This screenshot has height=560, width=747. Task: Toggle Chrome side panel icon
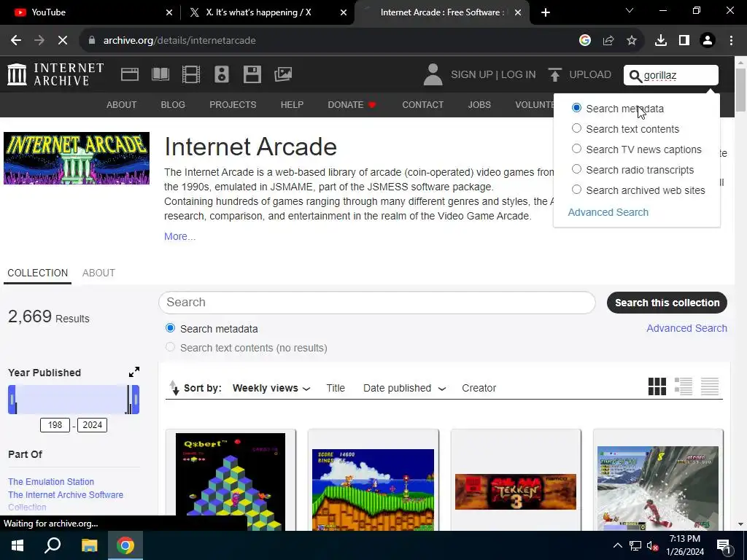684,41
